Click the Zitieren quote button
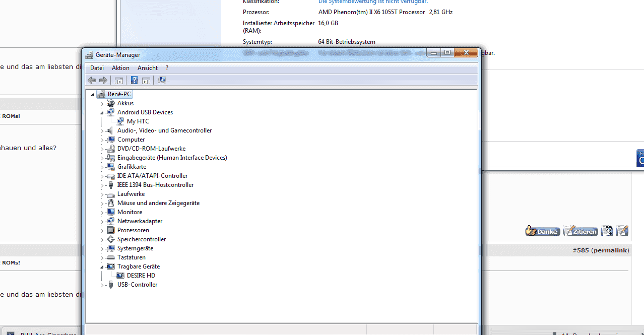The width and height of the screenshot is (644, 335). [x=581, y=231]
